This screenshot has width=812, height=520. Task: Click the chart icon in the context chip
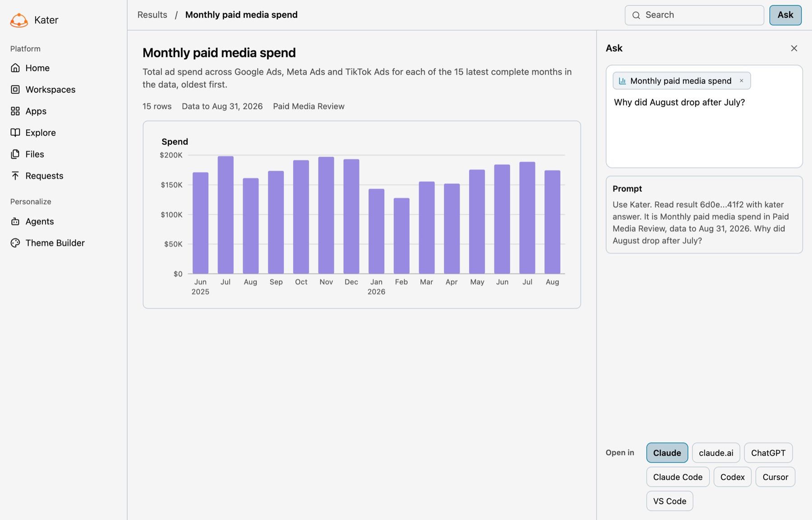coord(623,81)
